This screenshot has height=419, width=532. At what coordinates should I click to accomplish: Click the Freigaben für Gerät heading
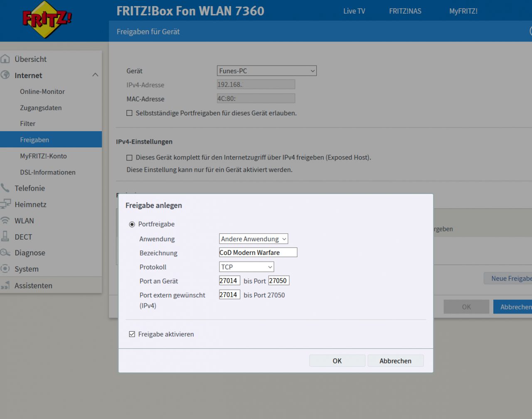click(148, 32)
